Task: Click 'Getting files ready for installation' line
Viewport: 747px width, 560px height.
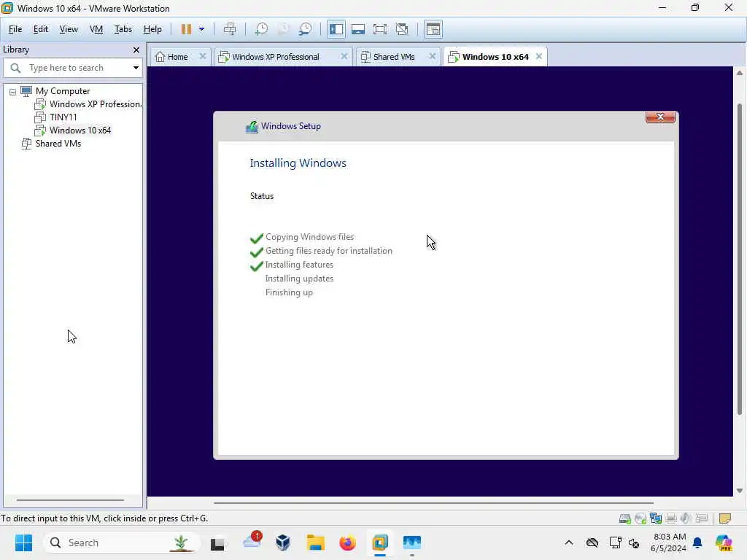Action: click(329, 251)
